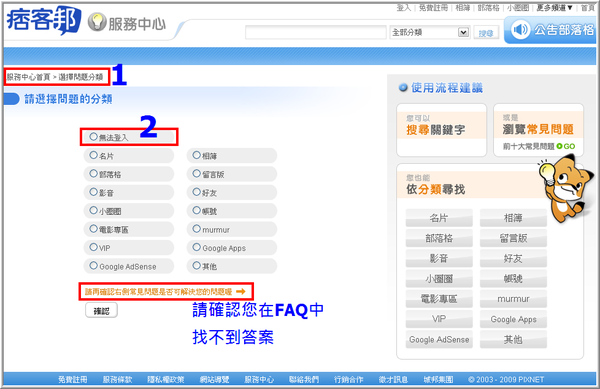Click the search text field in header
The image size is (600, 389).
[x=316, y=33]
